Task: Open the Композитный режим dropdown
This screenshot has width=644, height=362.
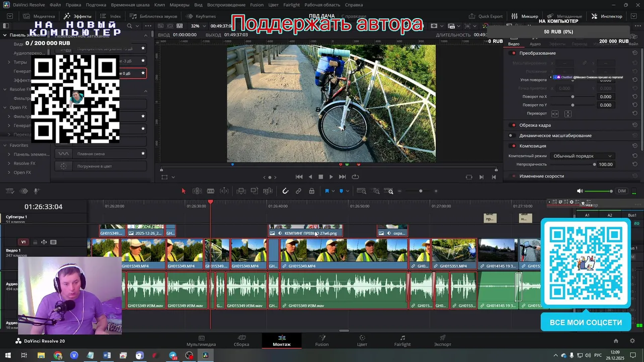Action: [582, 156]
